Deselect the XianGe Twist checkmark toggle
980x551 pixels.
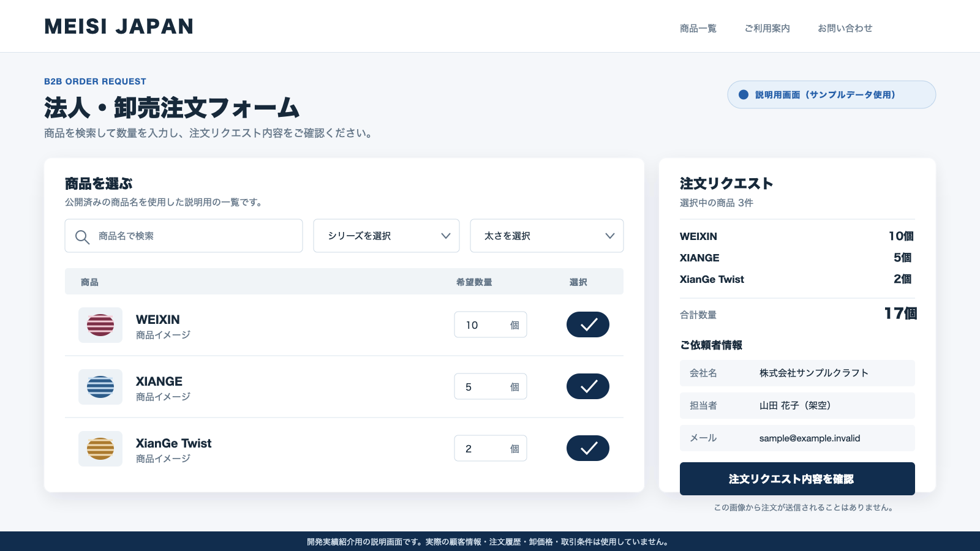(x=588, y=448)
